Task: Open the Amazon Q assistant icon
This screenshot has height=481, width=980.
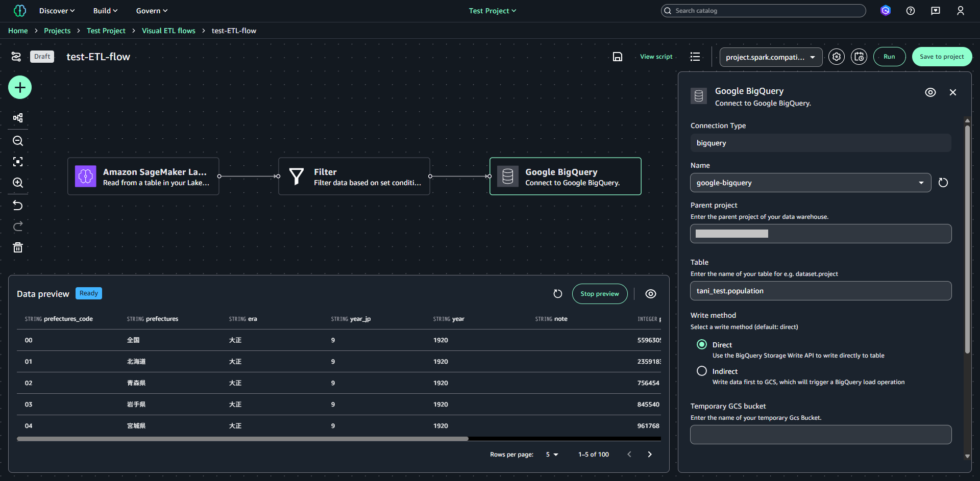Action: click(x=886, y=11)
